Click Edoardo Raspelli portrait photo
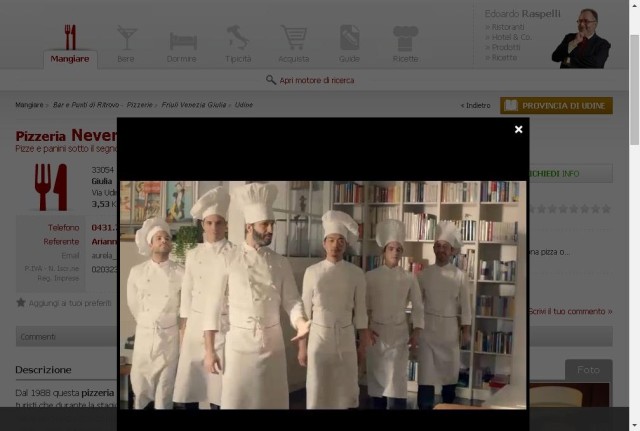The image size is (640, 431). 581,38
